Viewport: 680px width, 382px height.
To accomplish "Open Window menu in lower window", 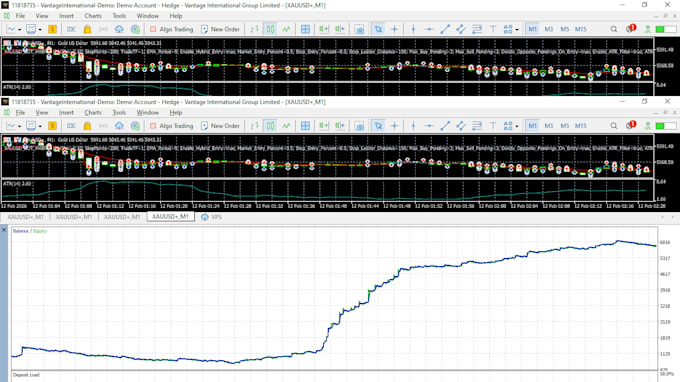I will pos(148,112).
